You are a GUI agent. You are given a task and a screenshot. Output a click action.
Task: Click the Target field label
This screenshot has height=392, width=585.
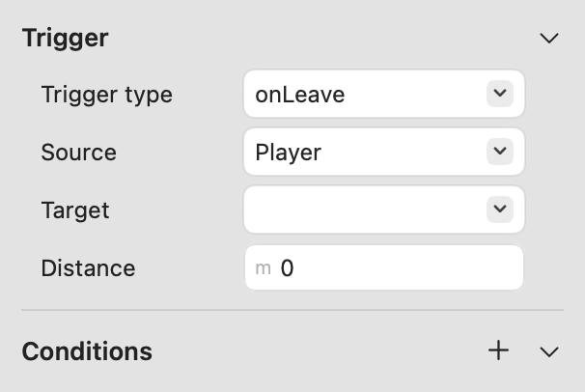75,210
